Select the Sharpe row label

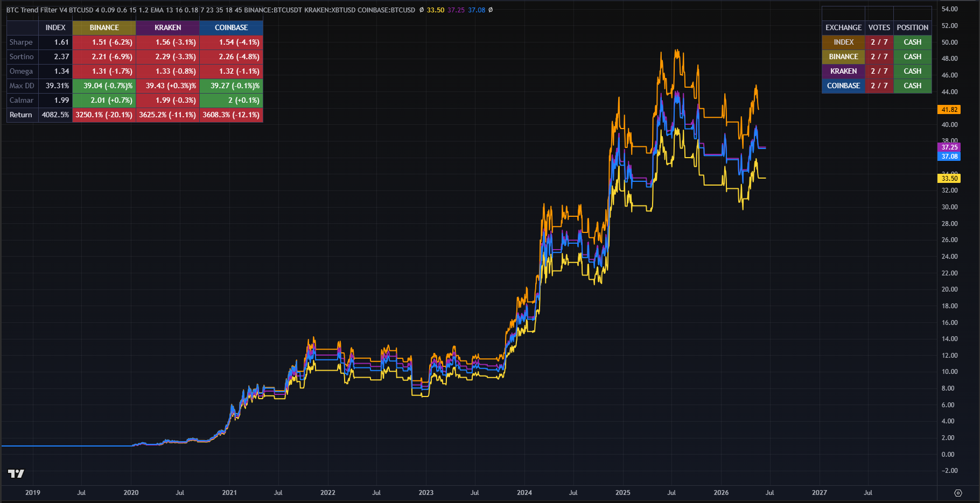(23, 42)
